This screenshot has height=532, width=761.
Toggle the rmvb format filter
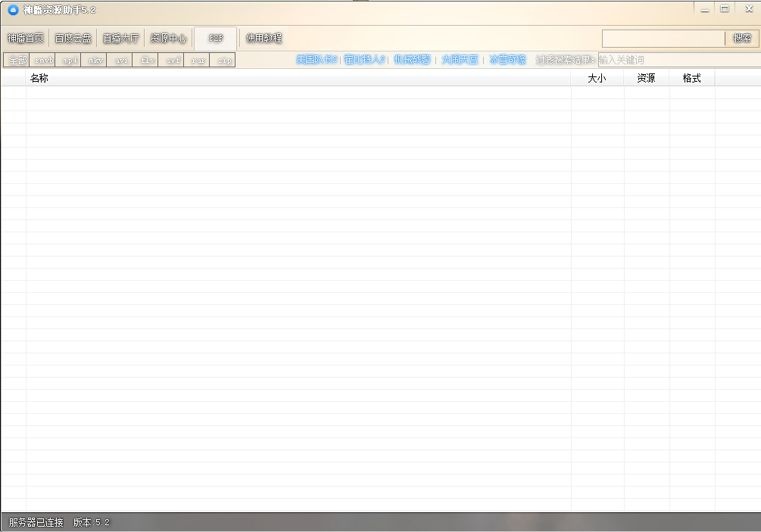[x=44, y=60]
